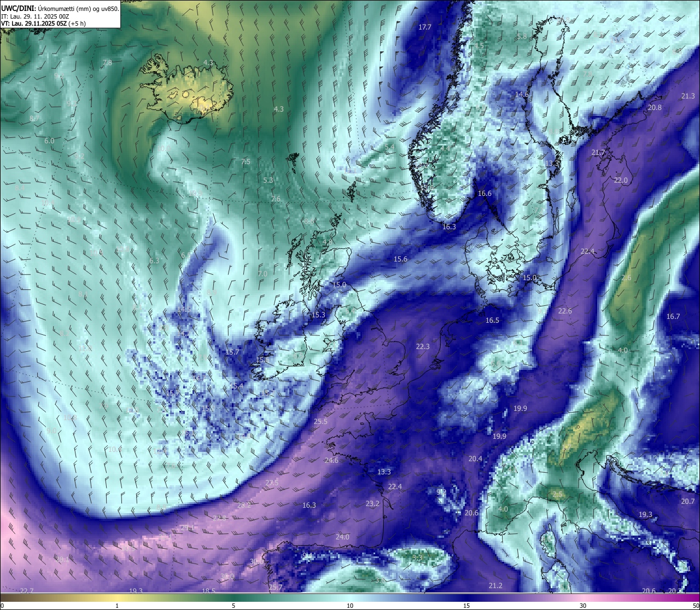The width and height of the screenshot is (700, 610).
Task: Click the 2.6 value on the map
Action: 626,278
